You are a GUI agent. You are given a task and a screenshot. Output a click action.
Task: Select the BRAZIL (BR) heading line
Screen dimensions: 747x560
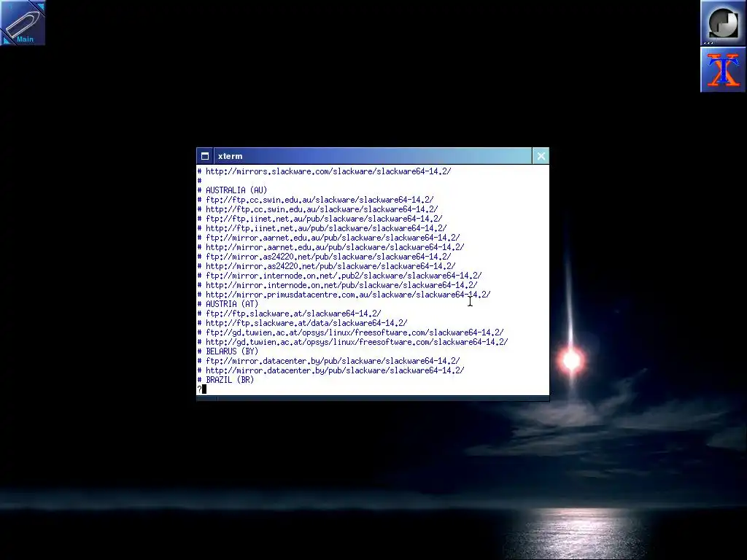(x=226, y=380)
